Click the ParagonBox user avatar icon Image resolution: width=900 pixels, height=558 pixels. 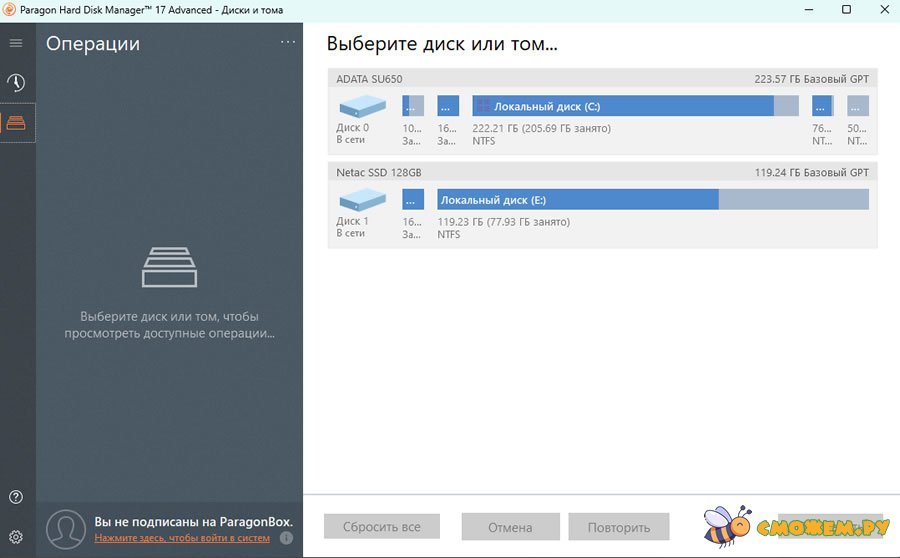click(x=66, y=529)
